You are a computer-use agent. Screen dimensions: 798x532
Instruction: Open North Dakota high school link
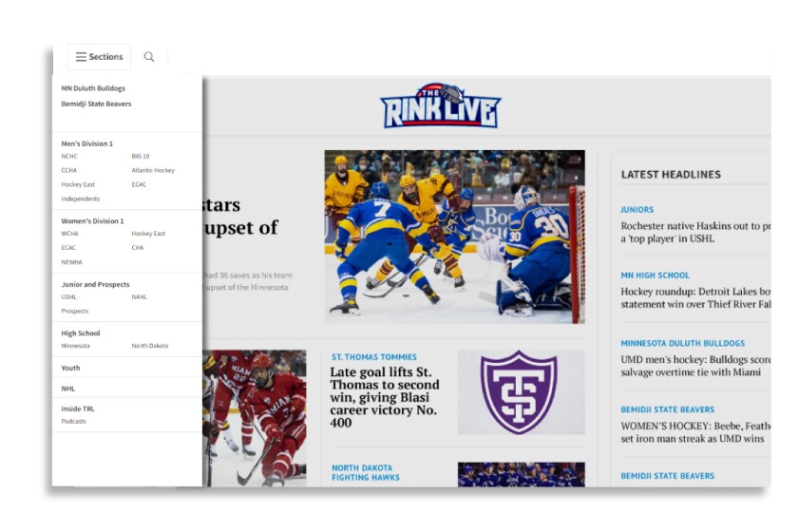pyautogui.click(x=150, y=346)
